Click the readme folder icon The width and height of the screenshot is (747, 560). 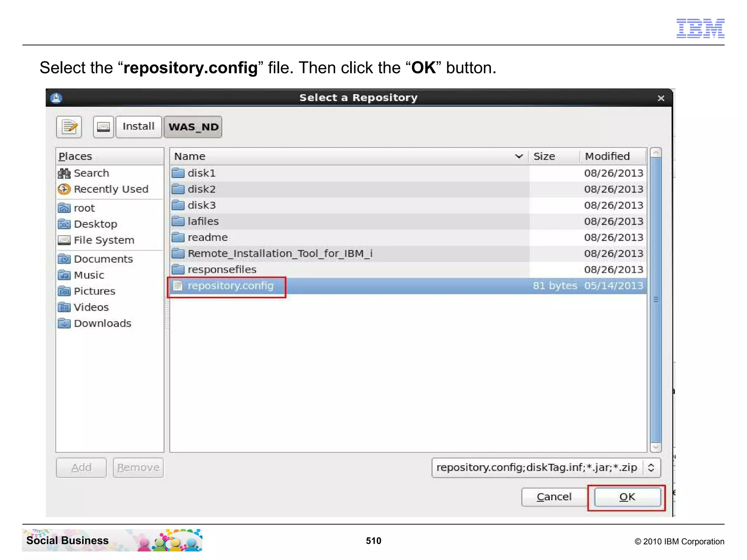178,237
